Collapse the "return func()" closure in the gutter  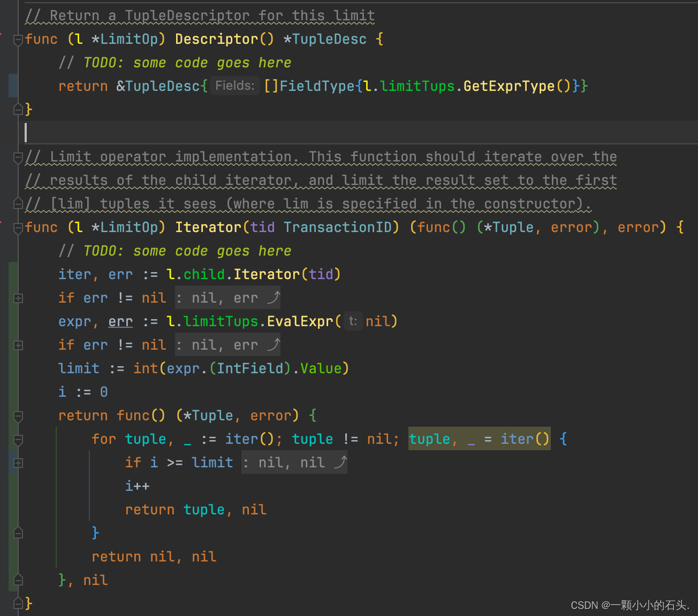(18, 416)
